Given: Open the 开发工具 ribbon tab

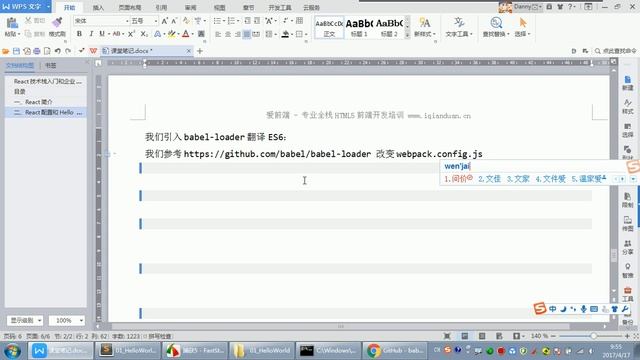Looking at the screenshot, I should pyautogui.click(x=280, y=7).
